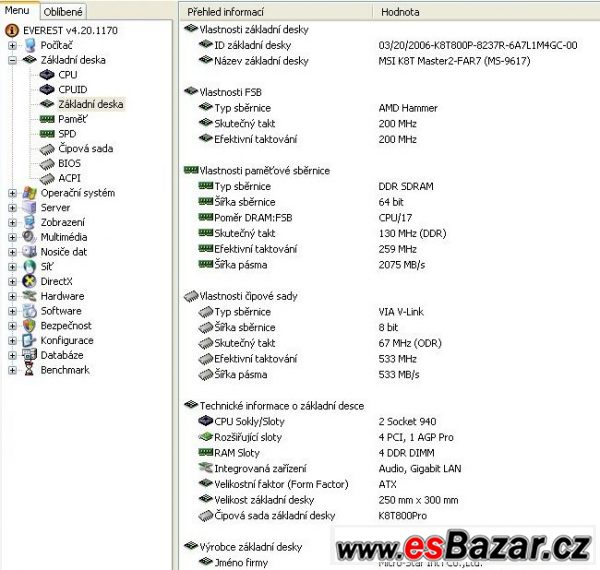Click the CPU chip icon in tree
600x570 pixels.
[x=47, y=75]
